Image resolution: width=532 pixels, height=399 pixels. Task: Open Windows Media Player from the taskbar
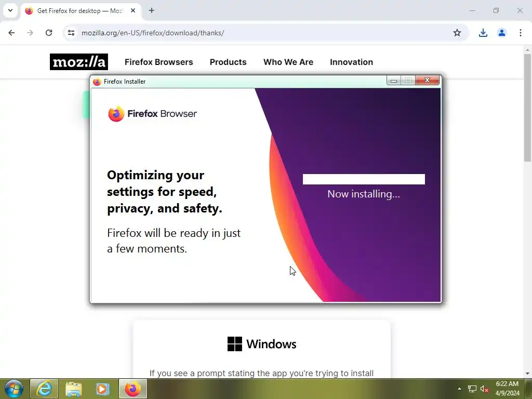pos(102,389)
